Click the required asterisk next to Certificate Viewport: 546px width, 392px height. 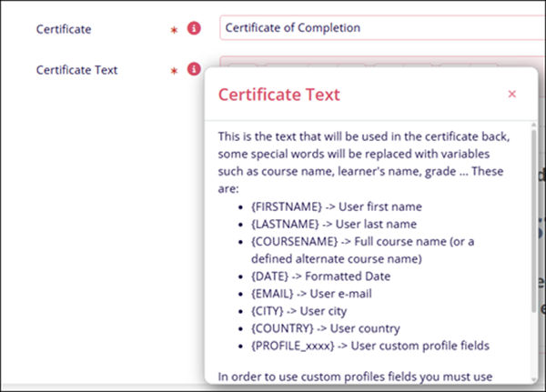coord(174,30)
